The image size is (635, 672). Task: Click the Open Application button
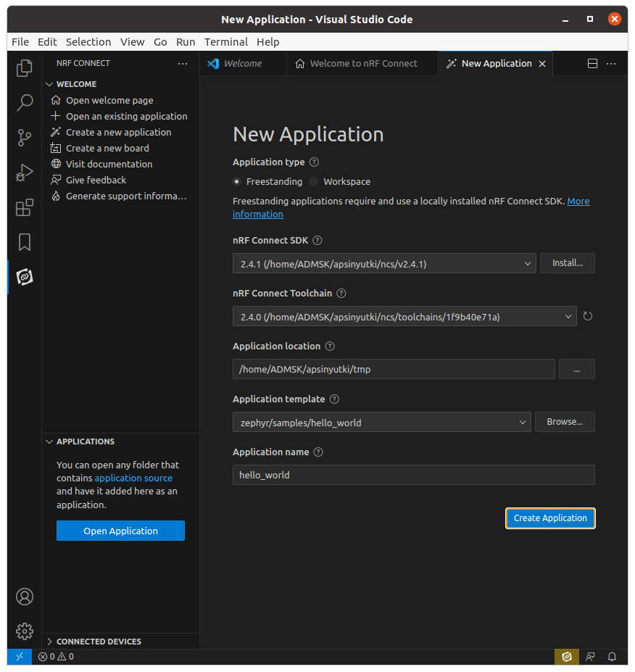(x=120, y=531)
